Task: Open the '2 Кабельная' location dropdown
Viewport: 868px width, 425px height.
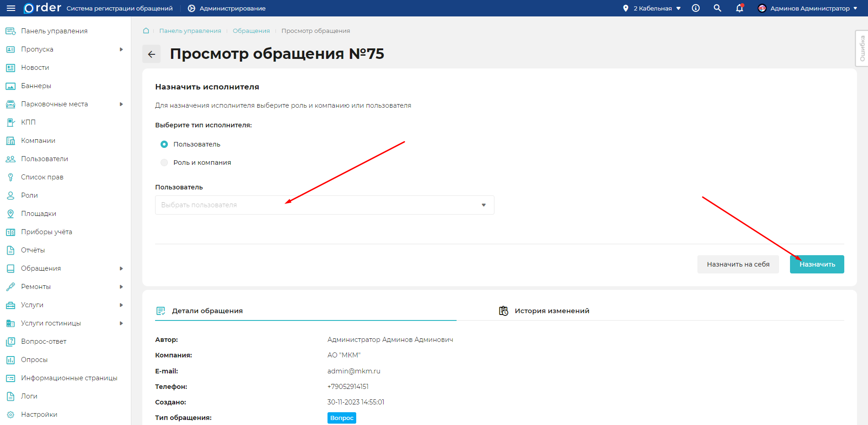Action: 652,8
